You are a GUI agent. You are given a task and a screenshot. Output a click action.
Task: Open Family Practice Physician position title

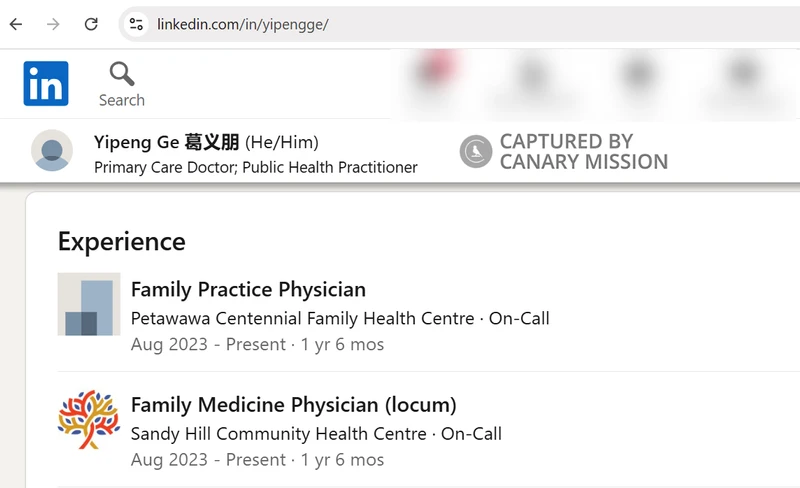[248, 289]
